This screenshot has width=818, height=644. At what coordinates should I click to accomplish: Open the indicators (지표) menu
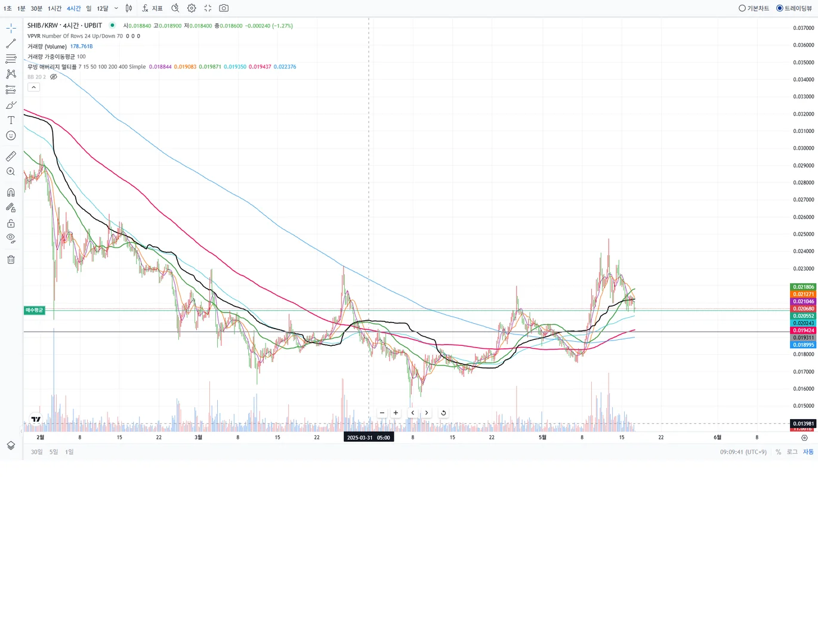tap(152, 8)
